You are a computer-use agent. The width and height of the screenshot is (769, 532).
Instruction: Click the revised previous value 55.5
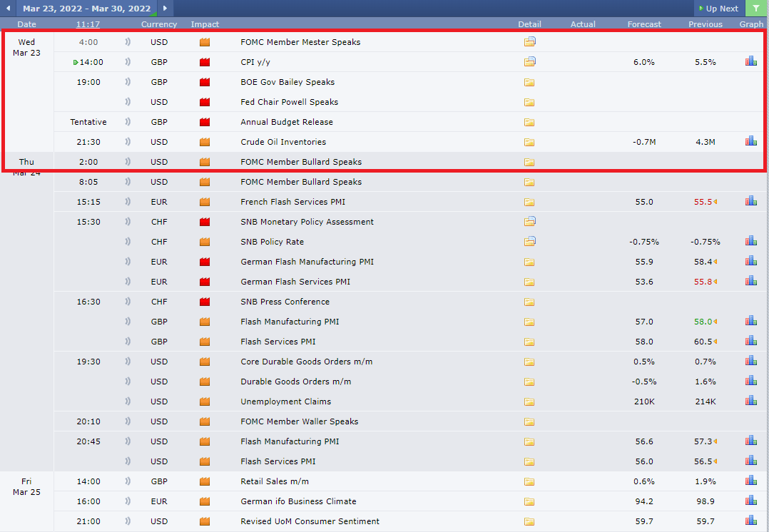pyautogui.click(x=703, y=202)
